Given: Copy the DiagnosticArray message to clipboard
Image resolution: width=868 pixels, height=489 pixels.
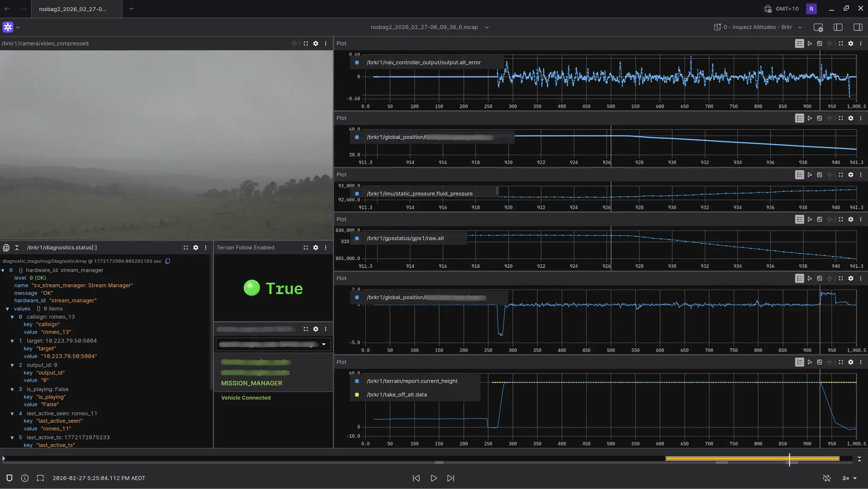Looking at the screenshot, I should click(x=167, y=261).
